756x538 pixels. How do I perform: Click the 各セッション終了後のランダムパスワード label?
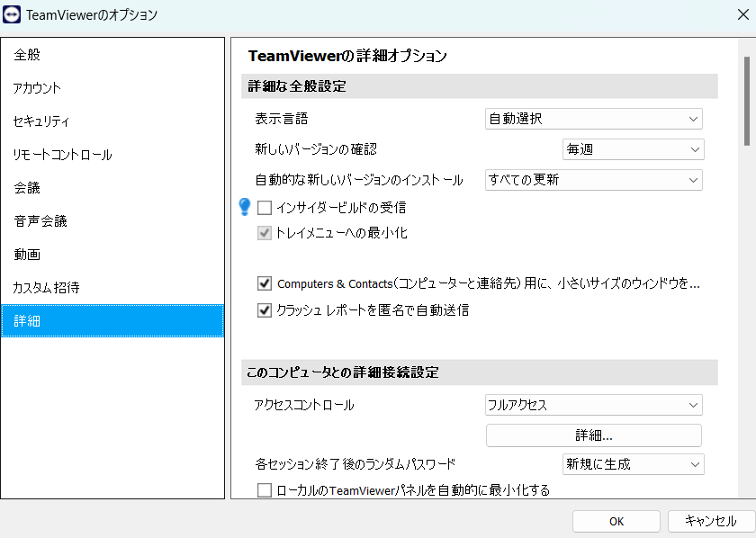point(355,464)
